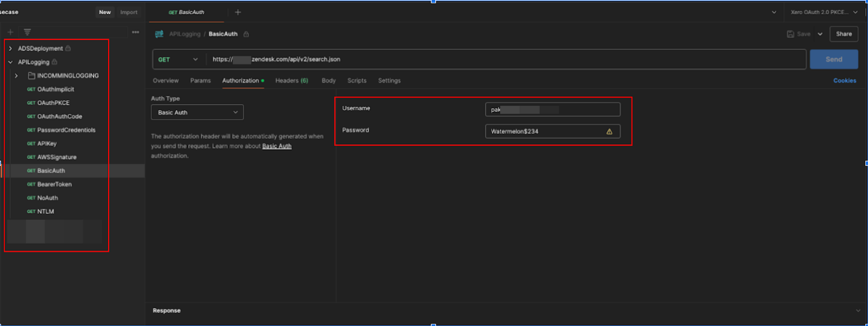Open a new request tab with plus
The height and width of the screenshot is (326, 868).
point(238,12)
